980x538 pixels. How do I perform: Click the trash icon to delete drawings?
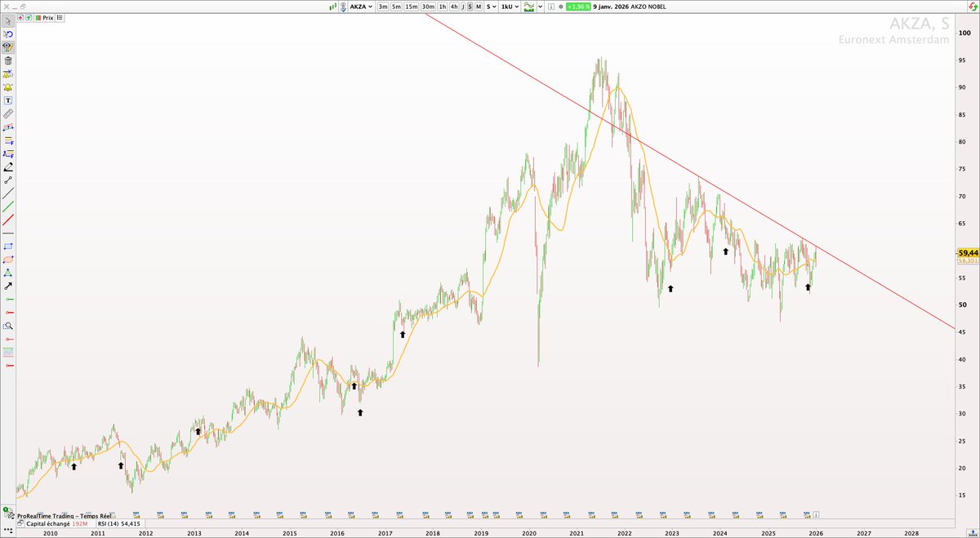(x=8, y=61)
